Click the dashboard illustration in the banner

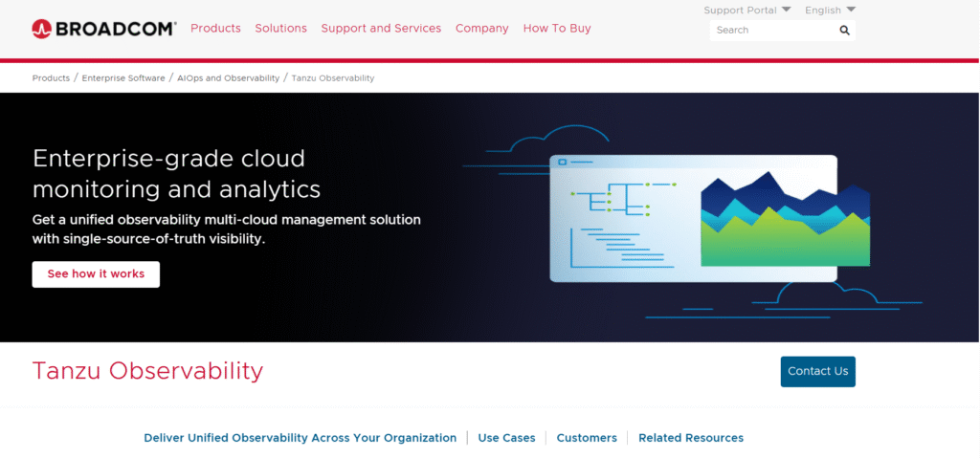[x=693, y=218]
